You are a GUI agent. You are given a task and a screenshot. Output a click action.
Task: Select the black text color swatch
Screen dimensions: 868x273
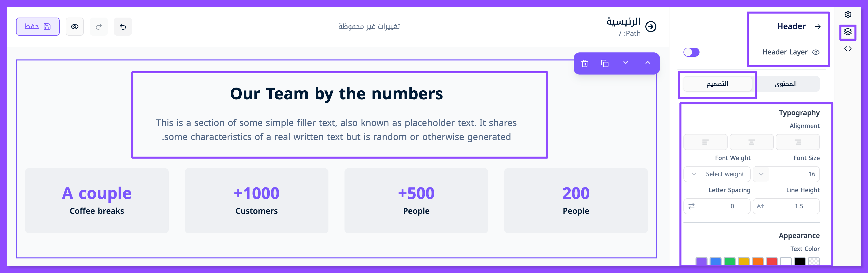click(799, 261)
